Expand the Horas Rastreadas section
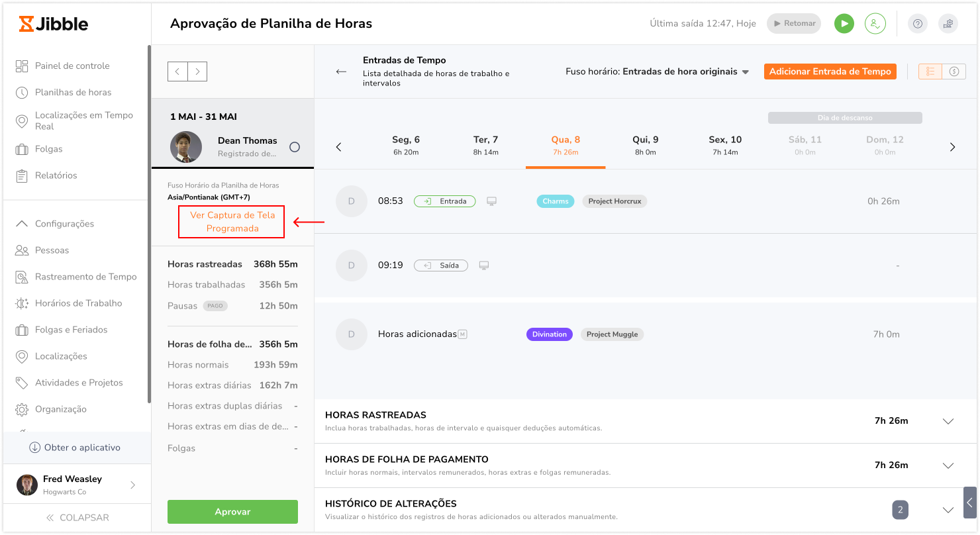The image size is (980, 535). pos(948,421)
